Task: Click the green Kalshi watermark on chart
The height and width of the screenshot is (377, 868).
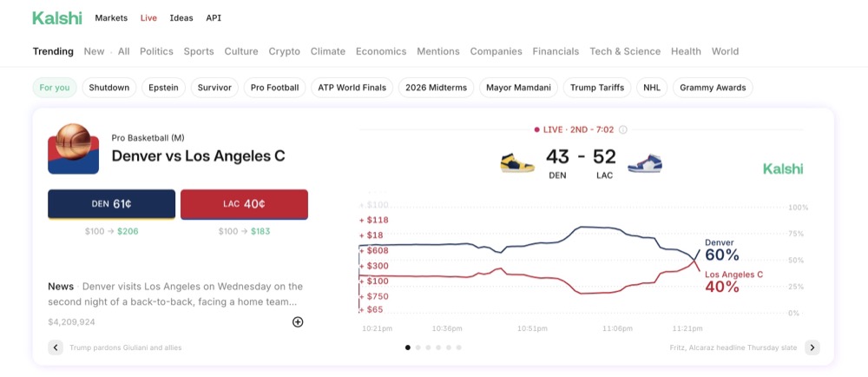Action: point(783,169)
